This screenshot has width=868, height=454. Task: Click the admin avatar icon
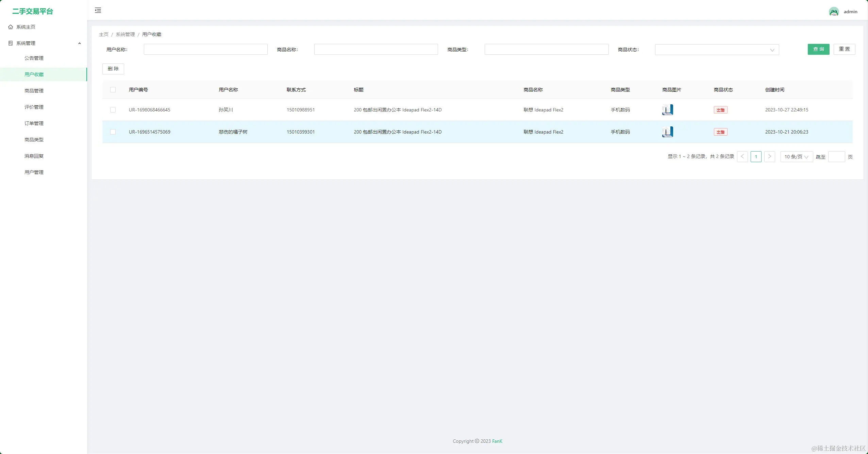pyautogui.click(x=834, y=12)
